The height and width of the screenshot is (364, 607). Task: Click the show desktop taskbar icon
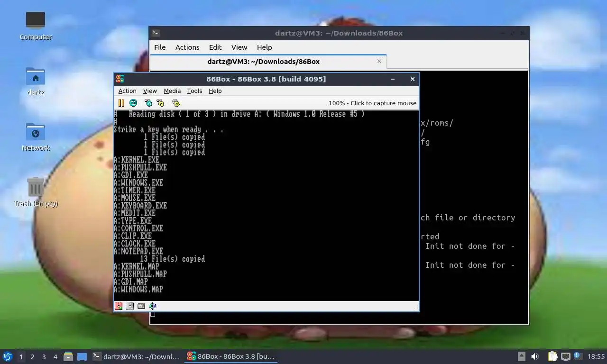82,356
